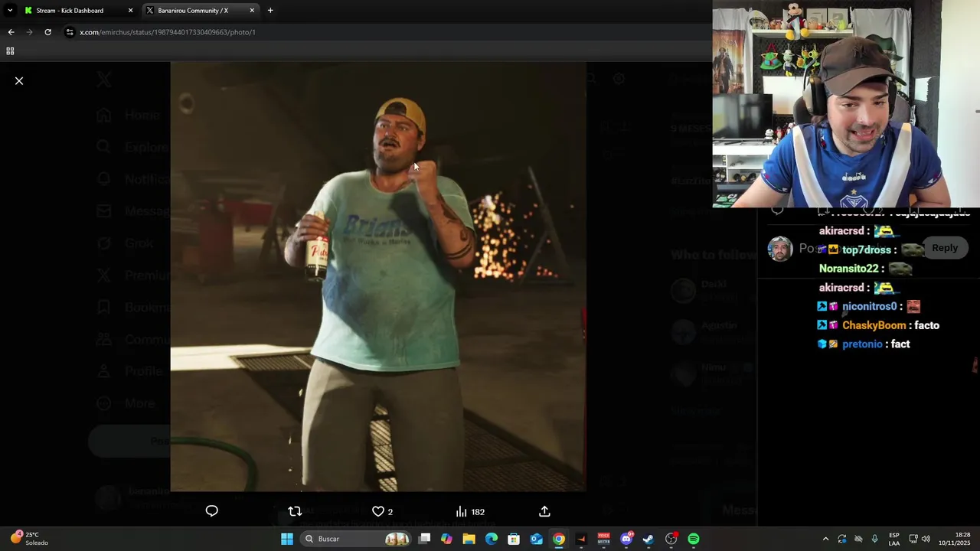The height and width of the screenshot is (551, 980).
Task: Click the chat user avatar beside Reply
Action: pyautogui.click(x=780, y=249)
